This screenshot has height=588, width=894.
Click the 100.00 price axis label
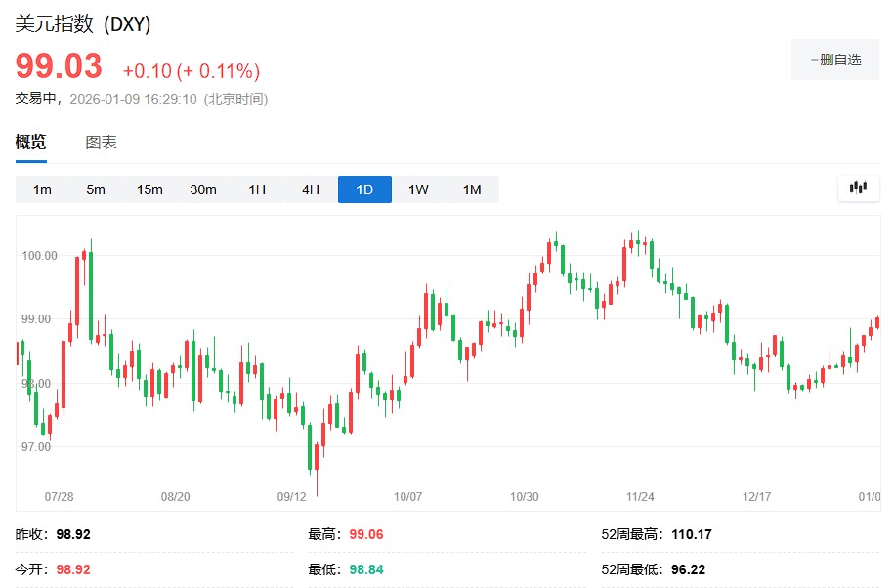39,256
